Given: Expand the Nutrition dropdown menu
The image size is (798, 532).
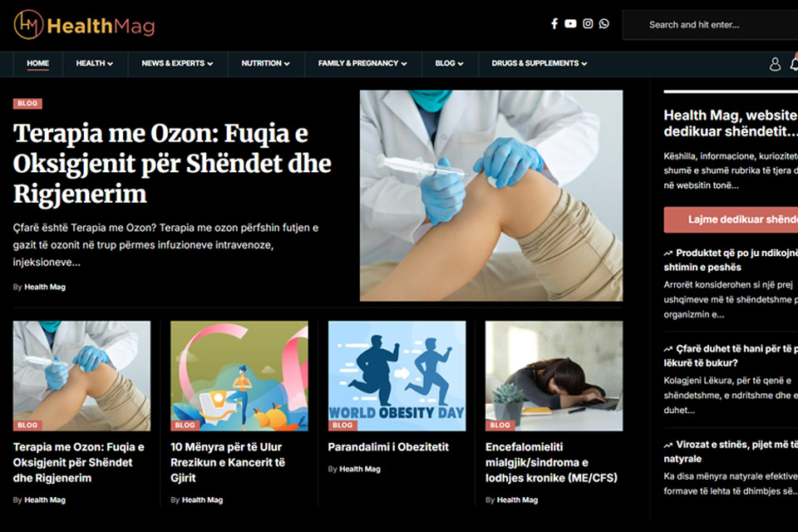Looking at the screenshot, I should [x=266, y=64].
